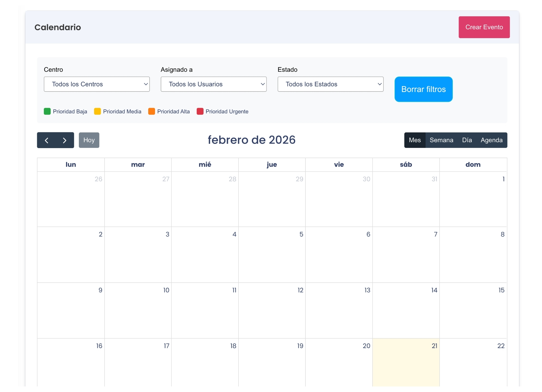Open the Todos los Usuarios dropdown

[214, 84]
